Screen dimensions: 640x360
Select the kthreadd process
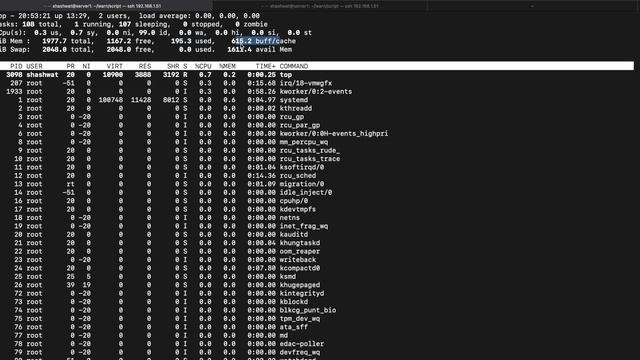pos(296,109)
